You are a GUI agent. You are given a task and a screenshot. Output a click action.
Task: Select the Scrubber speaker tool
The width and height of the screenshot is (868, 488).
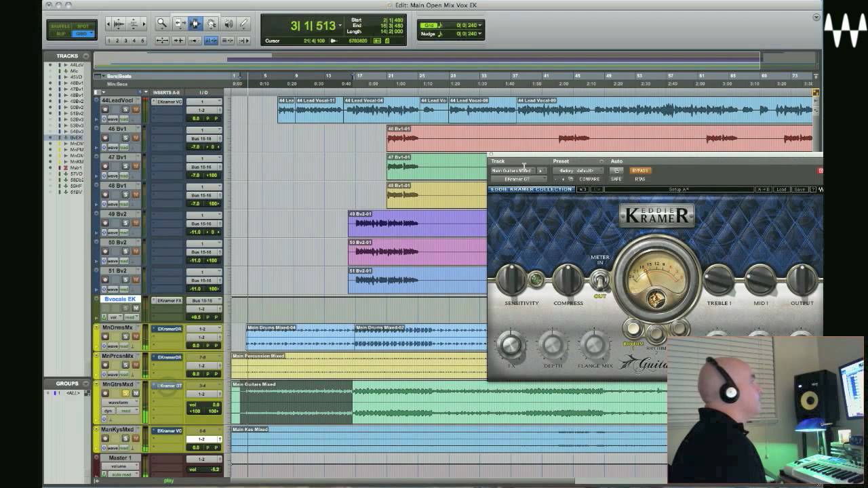pos(229,24)
